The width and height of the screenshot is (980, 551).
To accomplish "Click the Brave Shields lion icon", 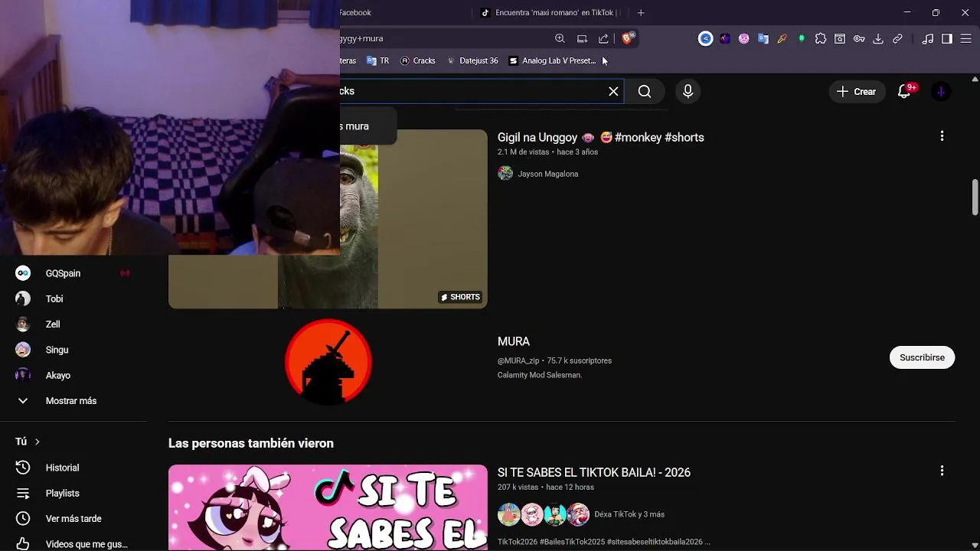I will coord(628,38).
